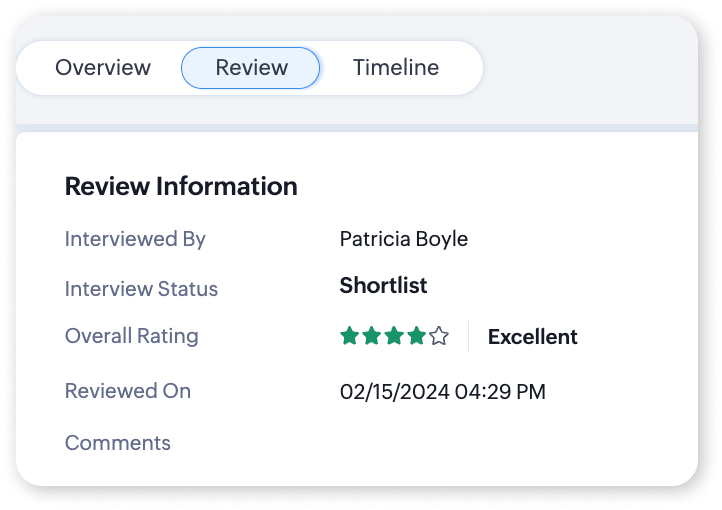Click the empty fifth rating star
This screenshot has width=722, height=510.
point(439,336)
